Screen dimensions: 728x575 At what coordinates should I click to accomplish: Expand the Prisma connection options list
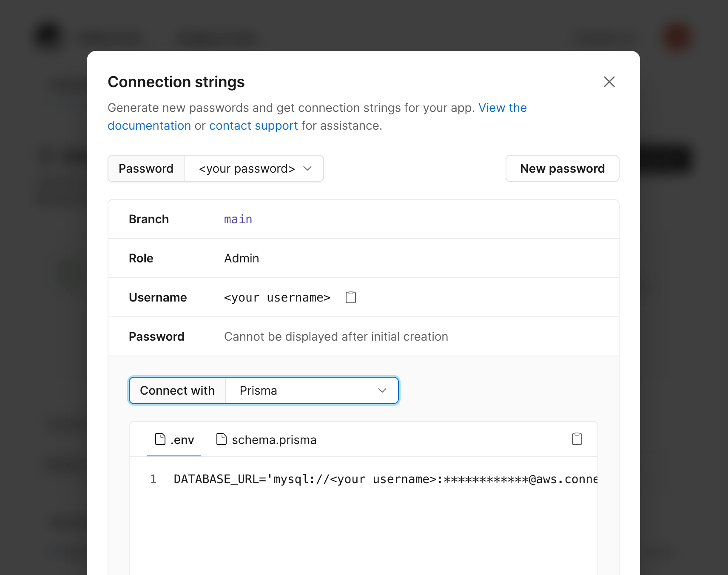pos(312,390)
